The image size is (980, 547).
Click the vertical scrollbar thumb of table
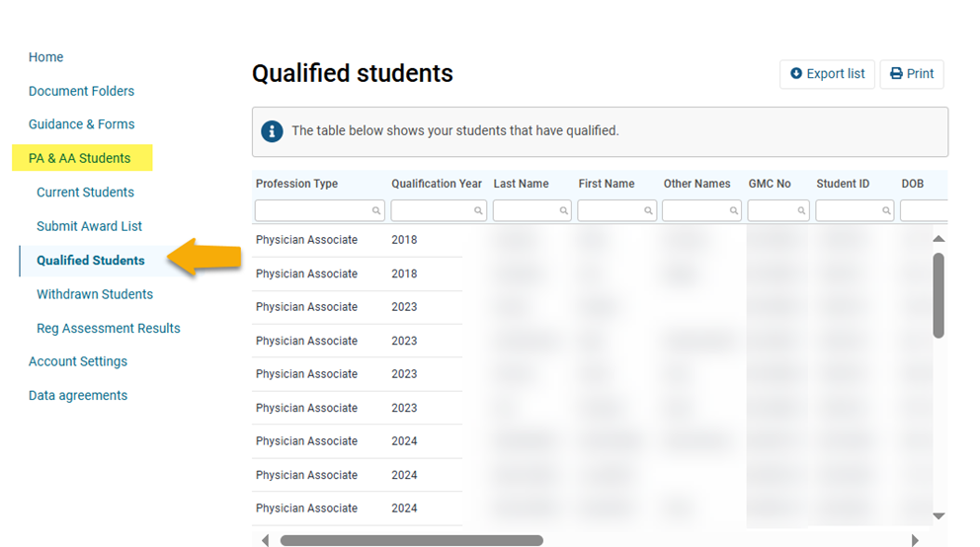point(939,295)
